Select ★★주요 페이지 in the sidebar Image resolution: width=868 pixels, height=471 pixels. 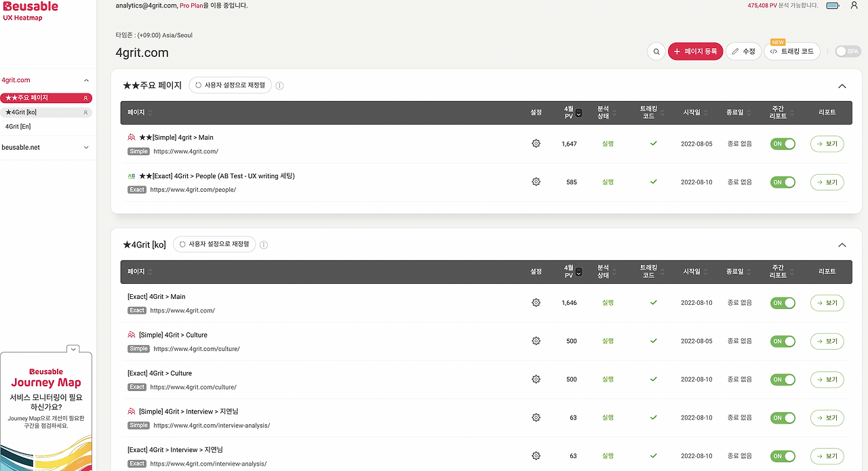[x=46, y=98]
